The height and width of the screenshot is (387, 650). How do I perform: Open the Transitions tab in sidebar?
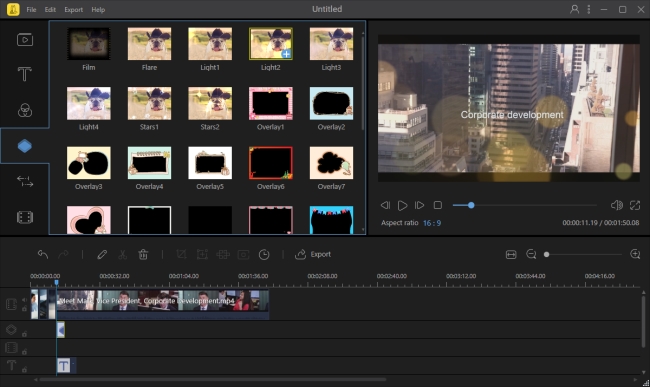(x=25, y=181)
